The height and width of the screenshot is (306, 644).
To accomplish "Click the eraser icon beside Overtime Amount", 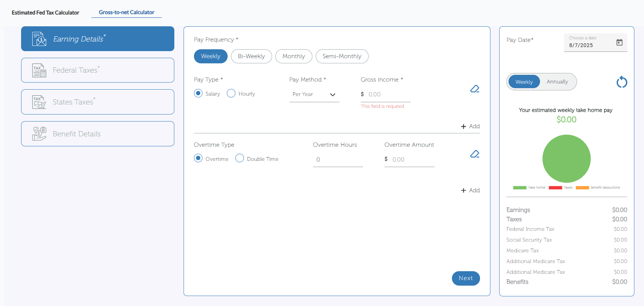I will tap(474, 154).
